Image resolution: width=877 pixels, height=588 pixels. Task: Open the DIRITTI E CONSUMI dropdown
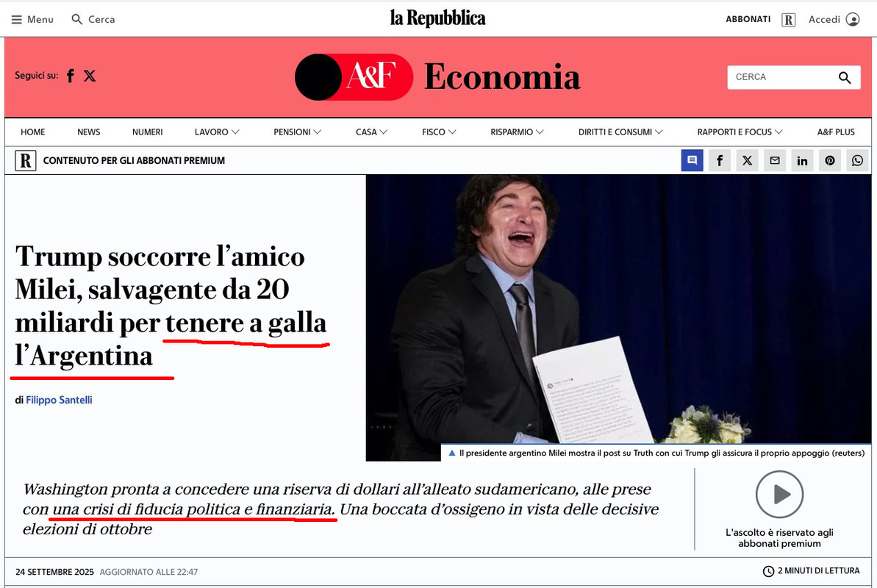620,132
